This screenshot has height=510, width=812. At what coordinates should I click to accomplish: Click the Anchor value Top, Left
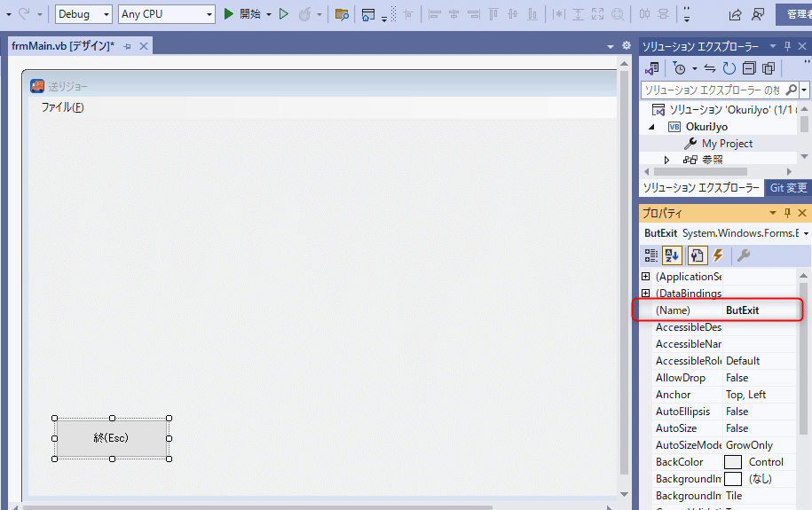pyautogui.click(x=745, y=395)
